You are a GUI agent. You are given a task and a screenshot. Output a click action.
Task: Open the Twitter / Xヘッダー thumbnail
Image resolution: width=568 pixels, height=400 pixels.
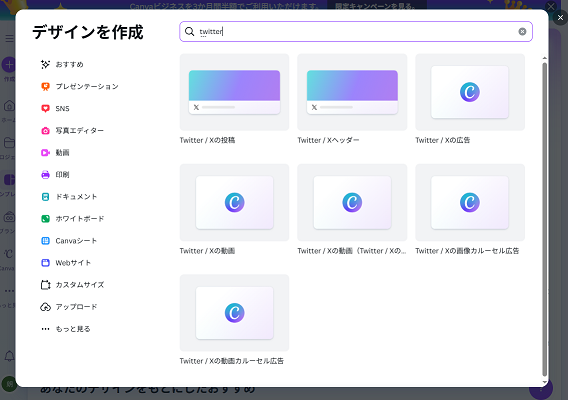click(352, 92)
